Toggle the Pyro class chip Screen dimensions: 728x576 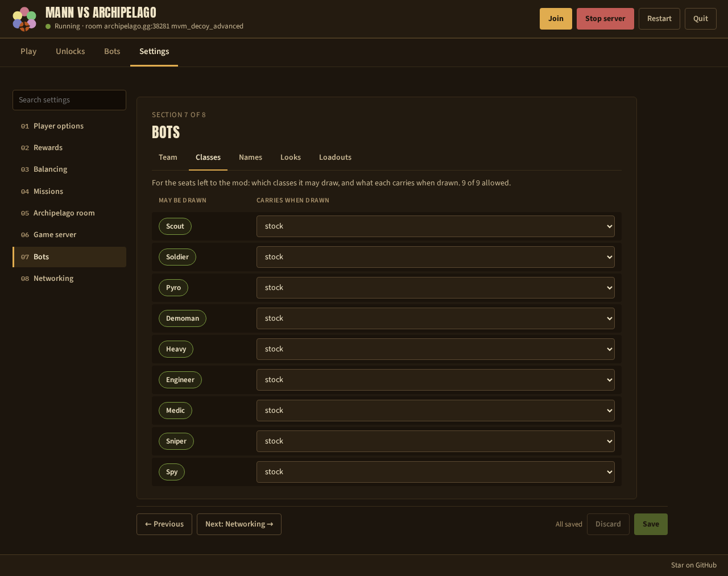(173, 288)
